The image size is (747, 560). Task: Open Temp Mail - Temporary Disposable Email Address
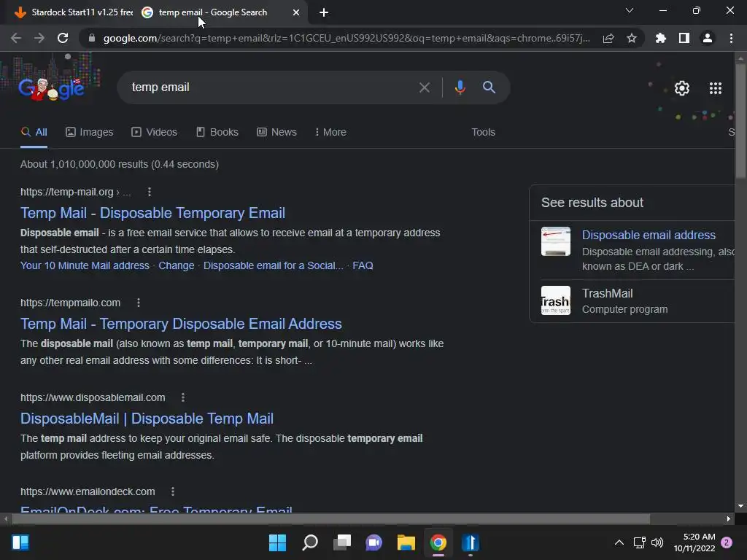click(181, 324)
